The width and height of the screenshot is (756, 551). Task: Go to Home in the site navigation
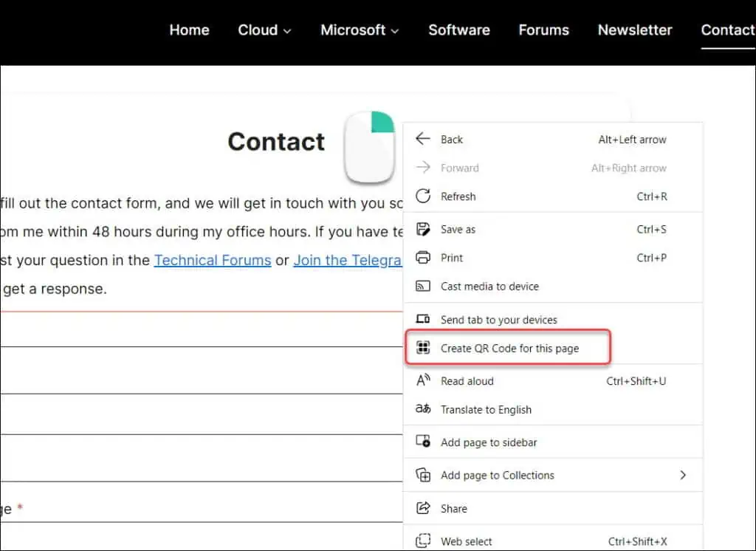[x=189, y=30]
